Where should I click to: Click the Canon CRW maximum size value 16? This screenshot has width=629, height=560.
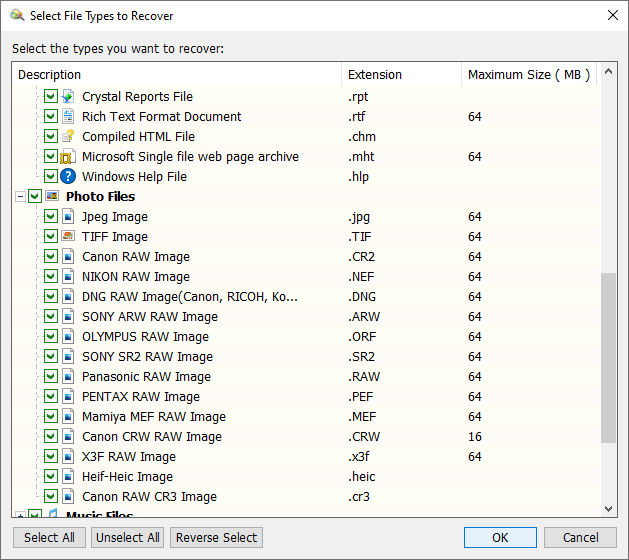[475, 436]
